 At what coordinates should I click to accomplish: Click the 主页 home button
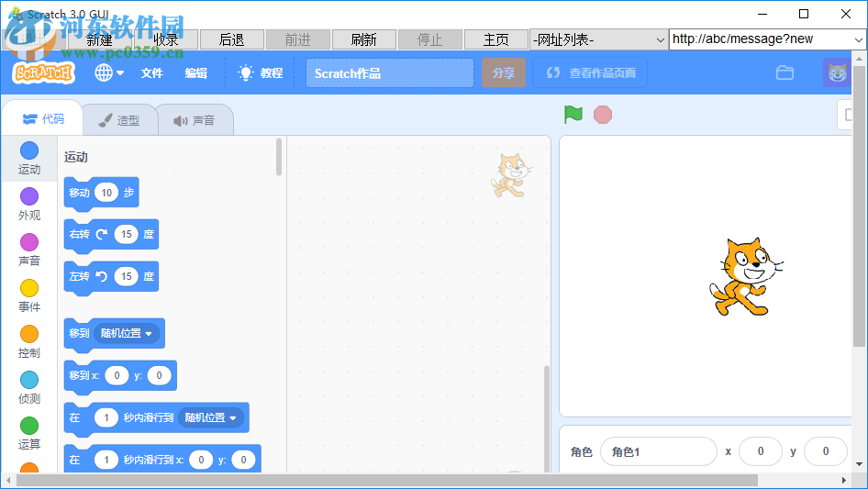495,39
